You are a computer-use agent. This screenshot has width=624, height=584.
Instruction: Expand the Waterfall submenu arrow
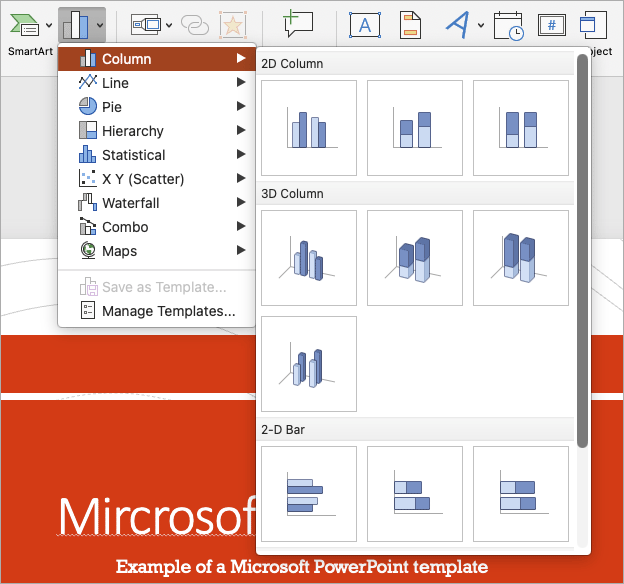[x=241, y=202]
